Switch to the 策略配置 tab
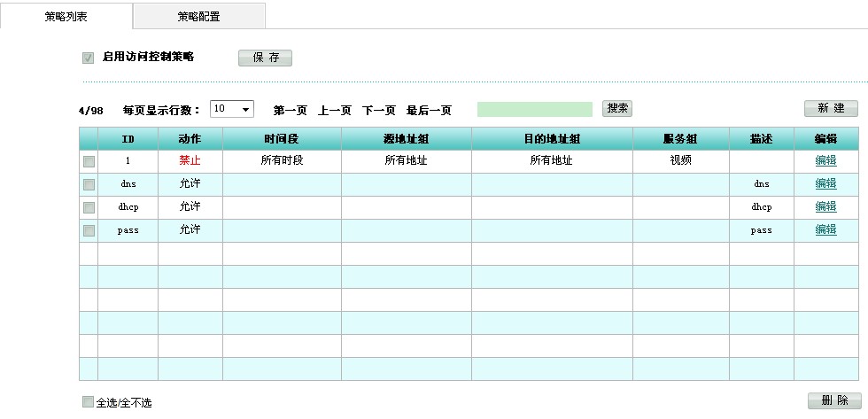868x419 pixels. pyautogui.click(x=198, y=16)
